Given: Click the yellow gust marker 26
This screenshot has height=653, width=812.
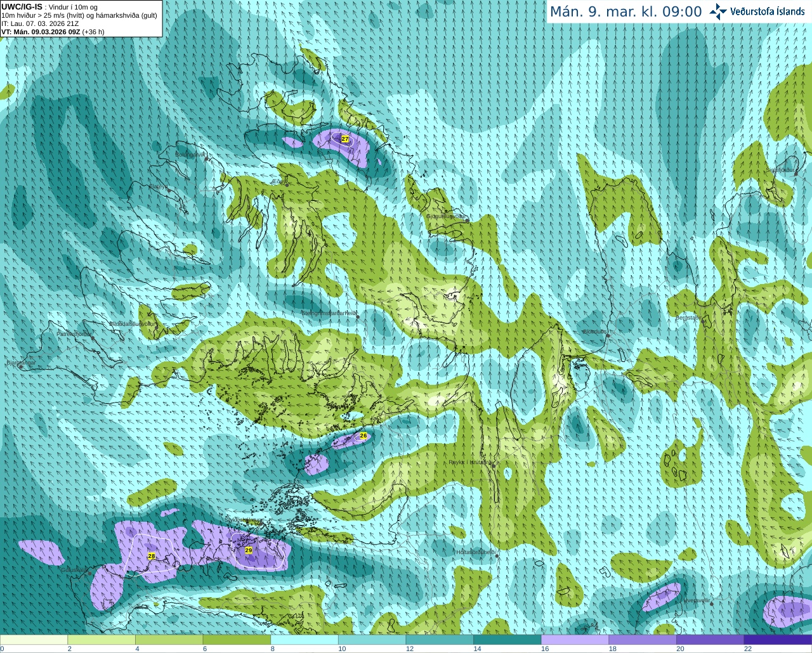Looking at the screenshot, I should coord(363,436).
